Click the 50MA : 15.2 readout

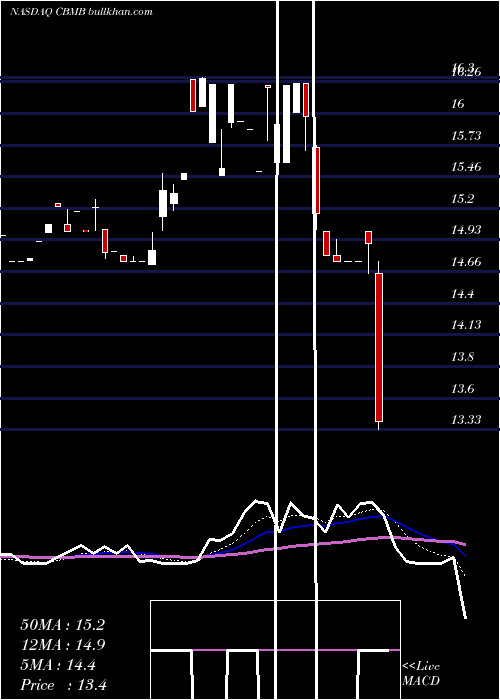tap(62, 625)
